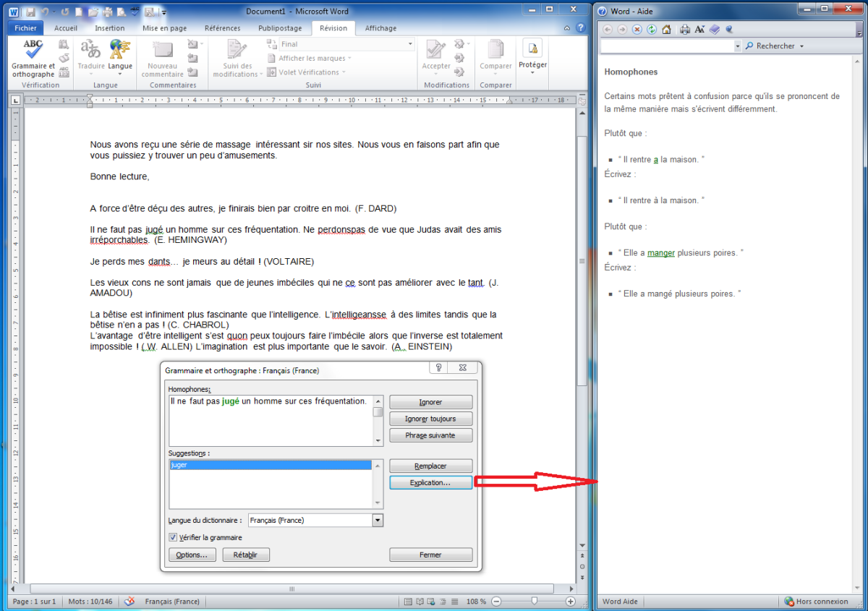Click the Fermer button

pyautogui.click(x=430, y=555)
